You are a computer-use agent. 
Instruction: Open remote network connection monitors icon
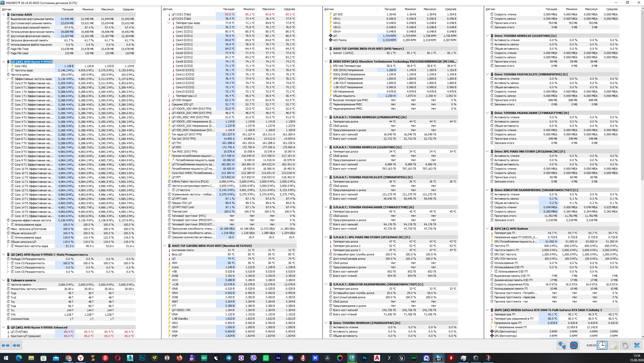coord(562,345)
